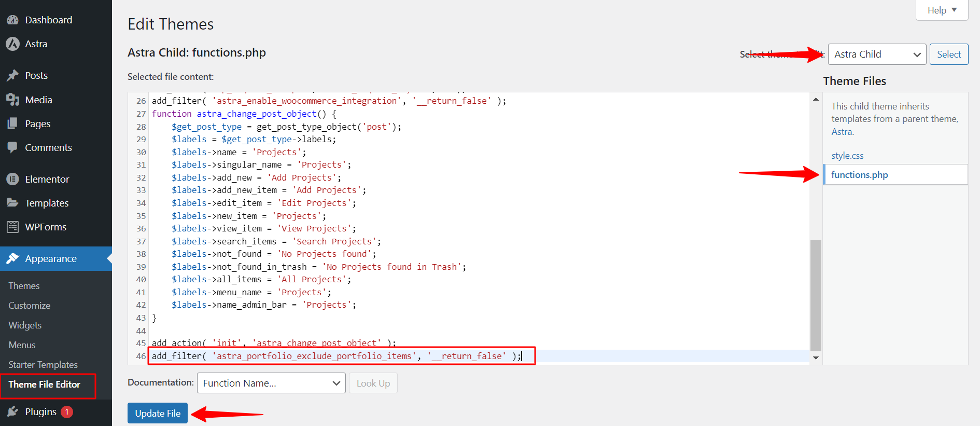Open the Function Name documentation dropdown

(271, 383)
